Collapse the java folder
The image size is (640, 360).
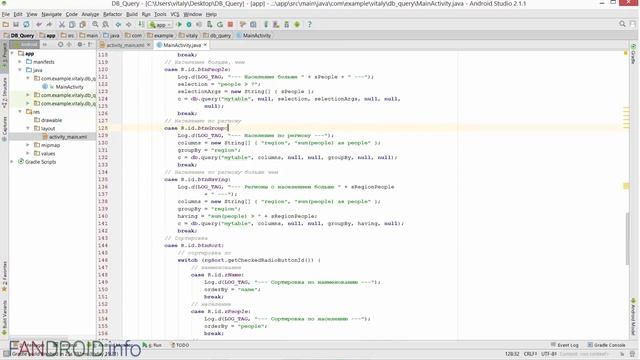20,70
